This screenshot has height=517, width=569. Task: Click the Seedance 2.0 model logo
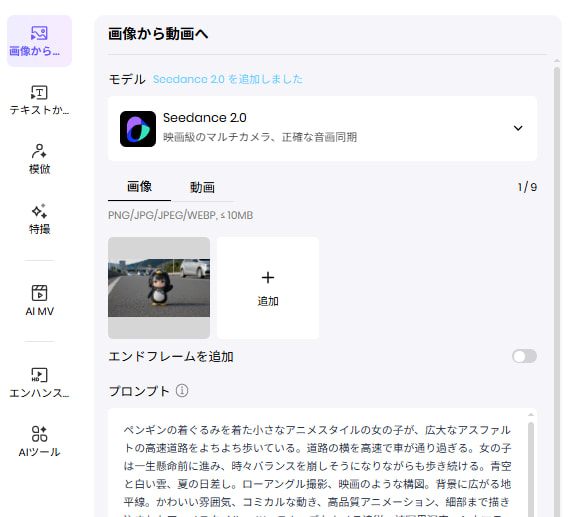tap(138, 129)
